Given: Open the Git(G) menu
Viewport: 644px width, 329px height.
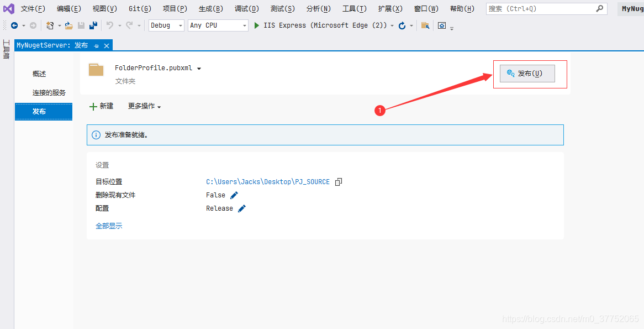Looking at the screenshot, I should point(140,9).
